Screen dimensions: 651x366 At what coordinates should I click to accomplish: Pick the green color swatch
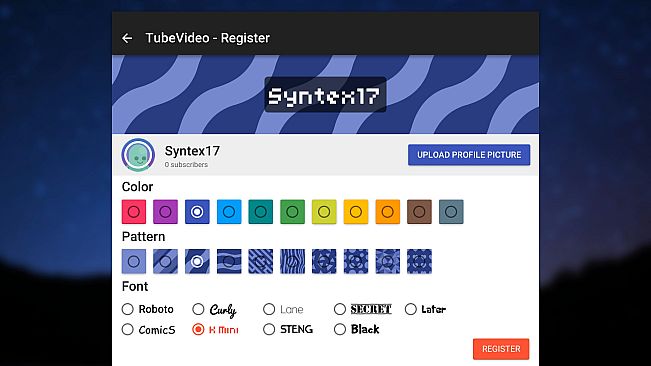point(292,212)
